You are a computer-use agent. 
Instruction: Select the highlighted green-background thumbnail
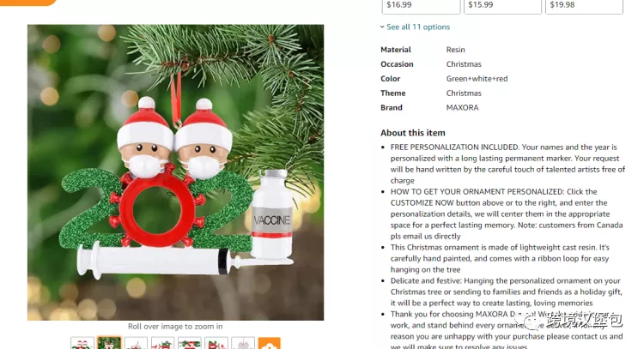pos(109,343)
